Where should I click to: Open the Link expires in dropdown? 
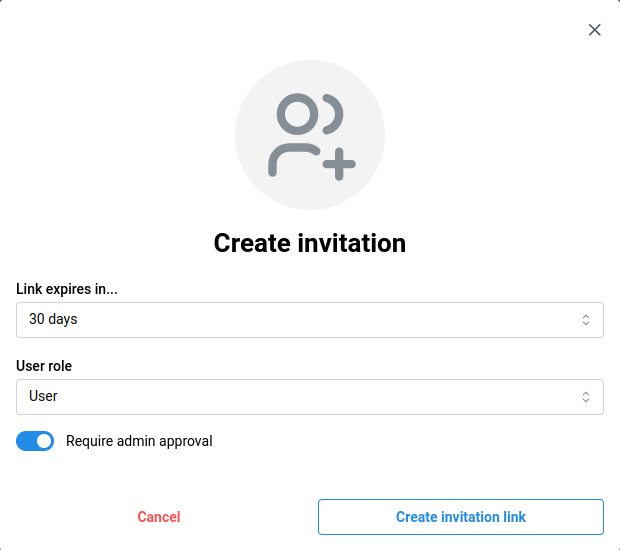(x=310, y=320)
